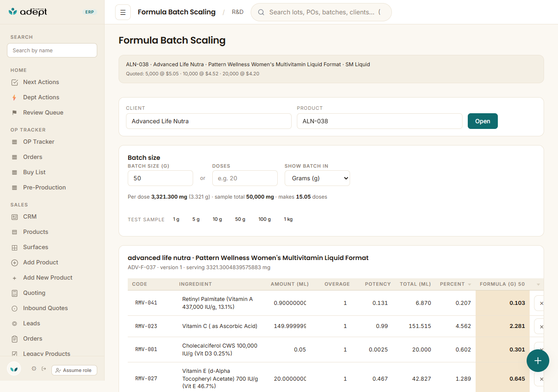The image size is (558, 392).
Task: Click the Surfaces grid icon
Action: click(x=14, y=247)
